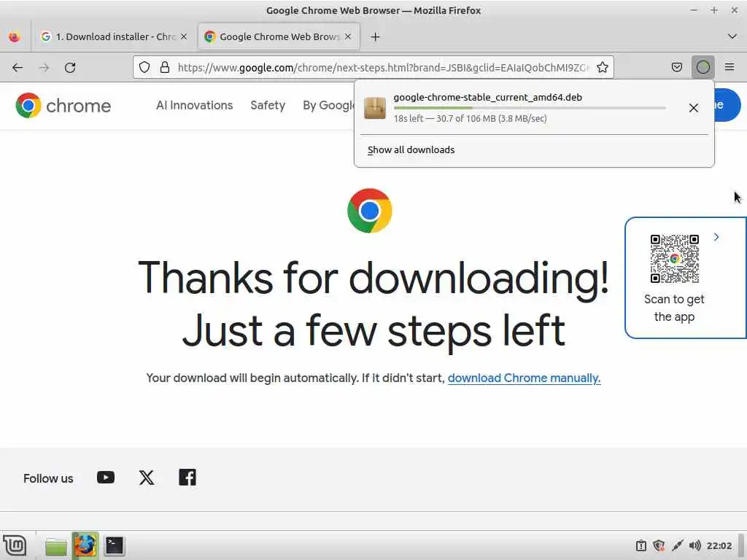Close the Google Chrome Web Browser tab
Image resolution: width=747 pixels, height=560 pixels.
click(348, 36)
